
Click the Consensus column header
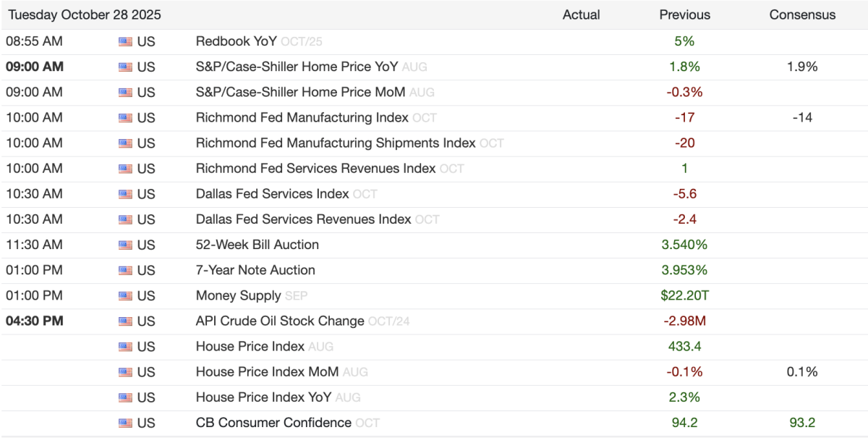pos(802,14)
